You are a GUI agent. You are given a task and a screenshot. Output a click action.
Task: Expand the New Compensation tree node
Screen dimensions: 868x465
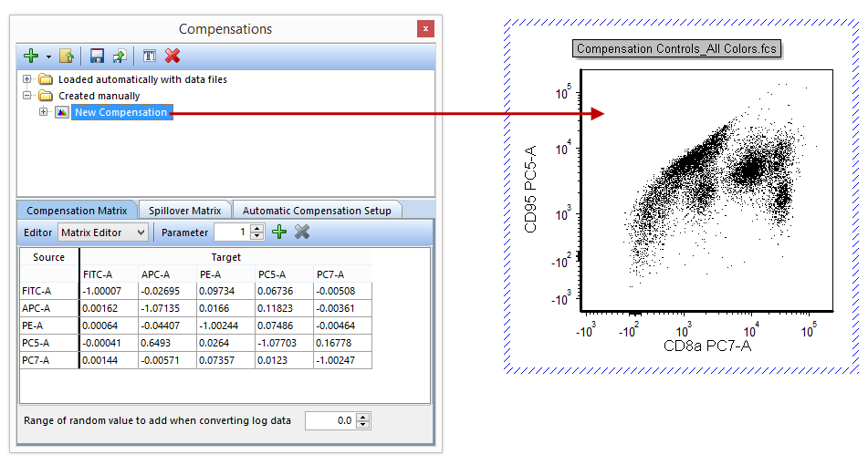click(x=44, y=112)
